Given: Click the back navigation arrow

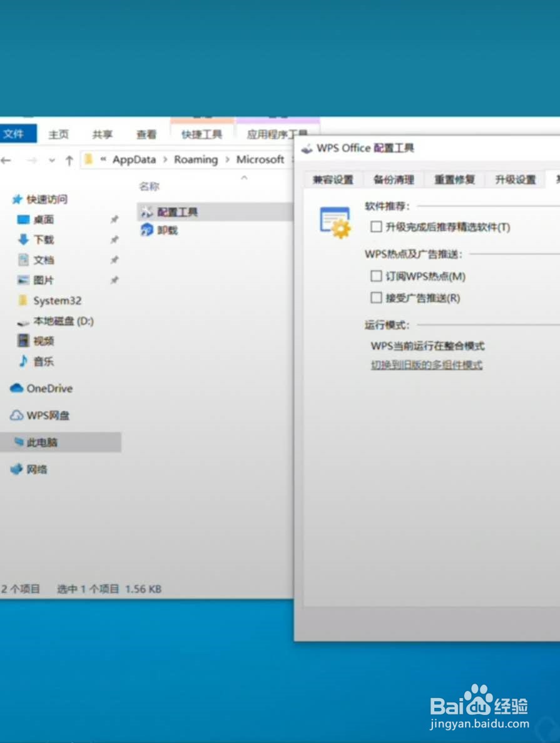Looking at the screenshot, I should (x=6, y=160).
